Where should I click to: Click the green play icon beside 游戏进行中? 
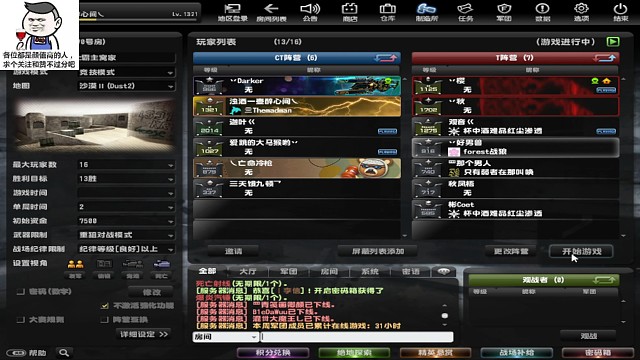point(613,42)
